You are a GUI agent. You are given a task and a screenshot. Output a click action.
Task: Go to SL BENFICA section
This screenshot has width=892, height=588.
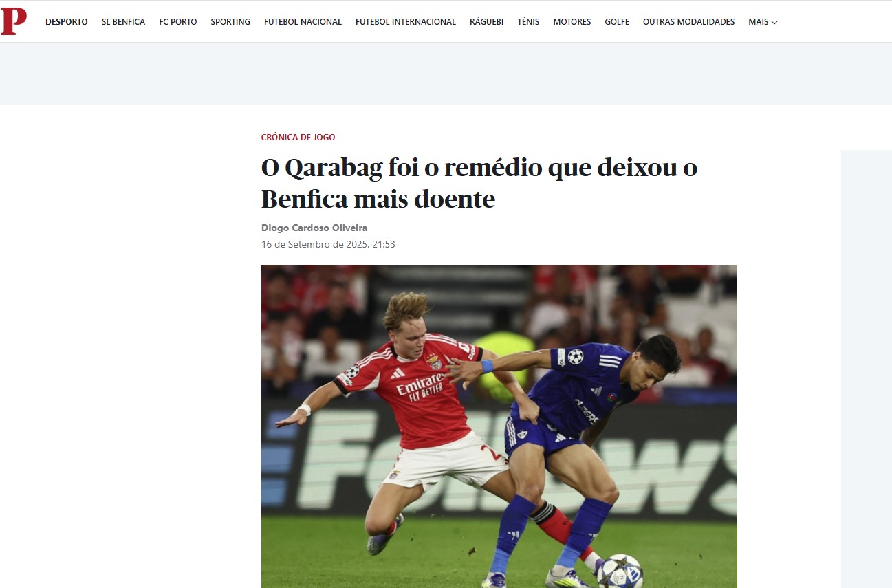123,22
